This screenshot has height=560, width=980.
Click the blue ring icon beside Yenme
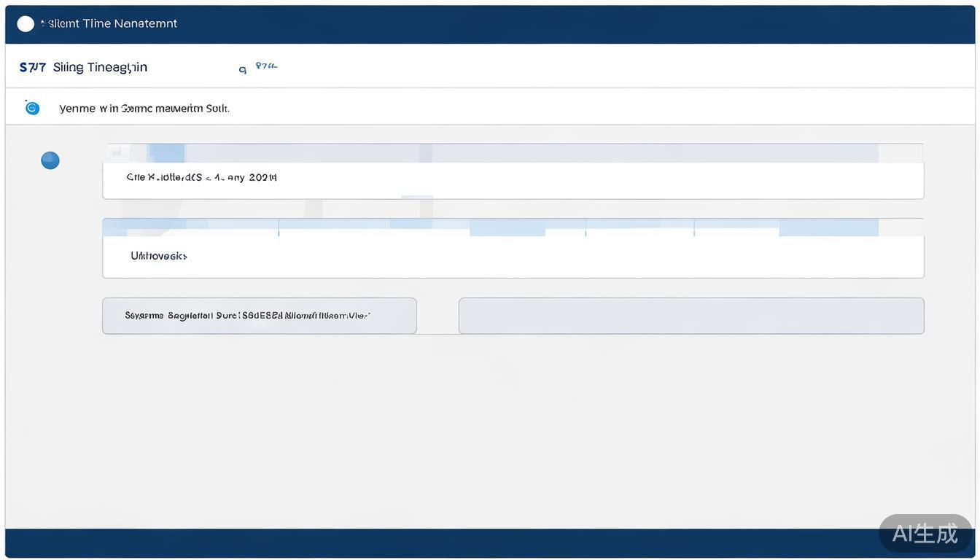pyautogui.click(x=32, y=108)
